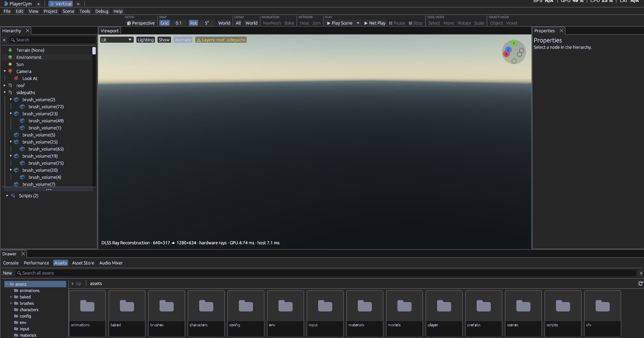Open the Play Scene options dropdown arrow

[358, 23]
